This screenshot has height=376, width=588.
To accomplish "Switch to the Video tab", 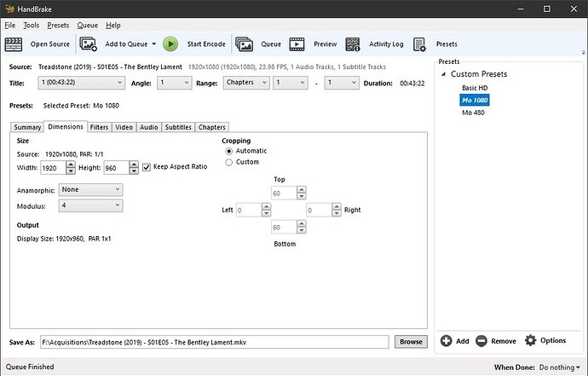I will [124, 127].
